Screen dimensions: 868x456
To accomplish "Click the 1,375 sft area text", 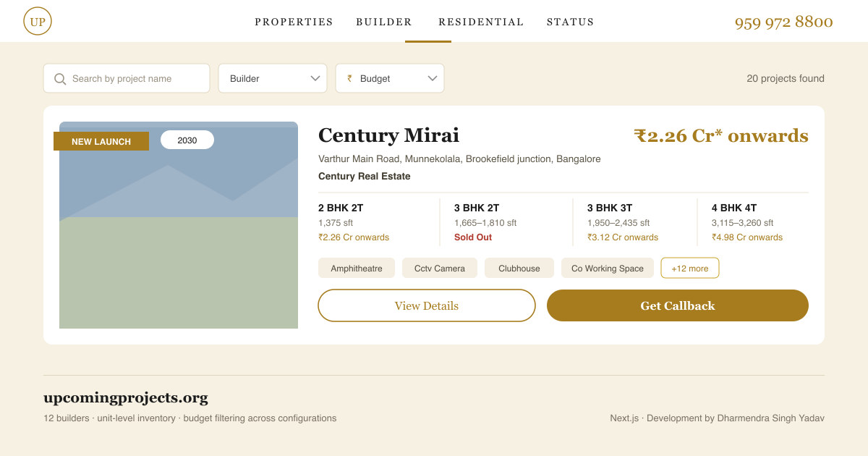I will 336,223.
